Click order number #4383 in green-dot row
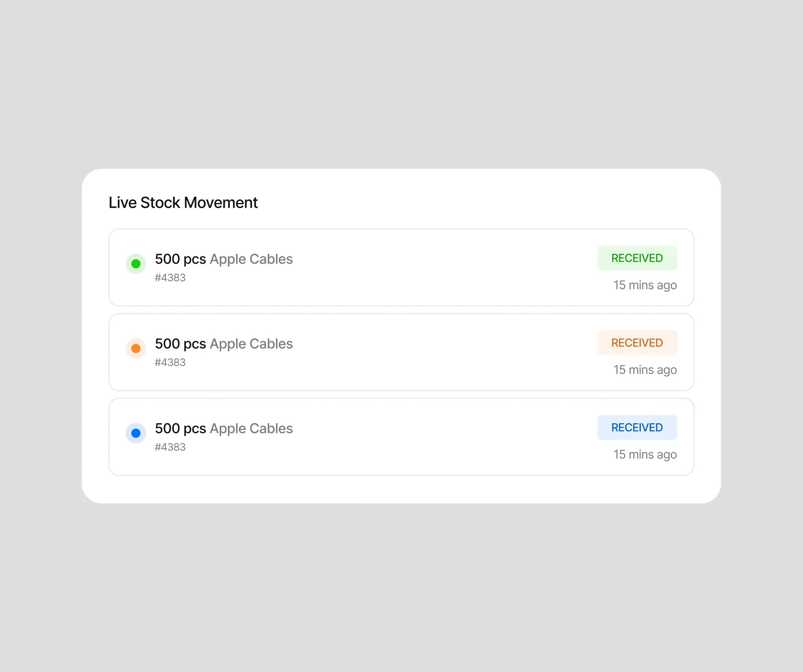803x672 pixels. [170, 278]
